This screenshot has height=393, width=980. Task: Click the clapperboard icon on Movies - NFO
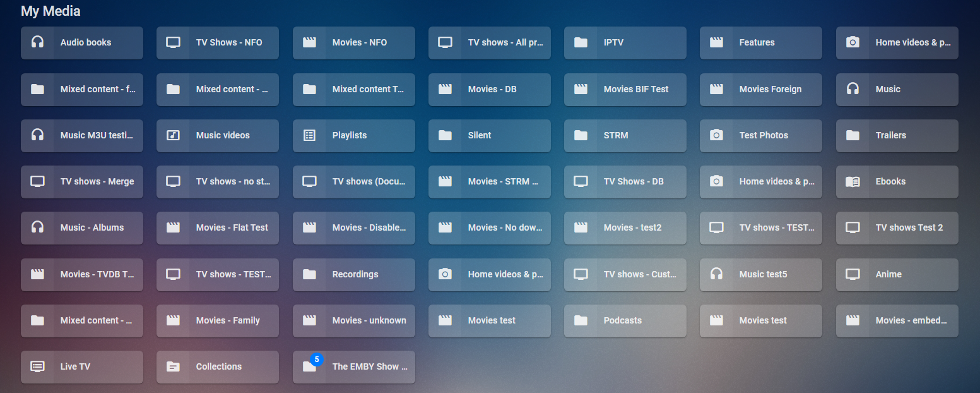[309, 42]
